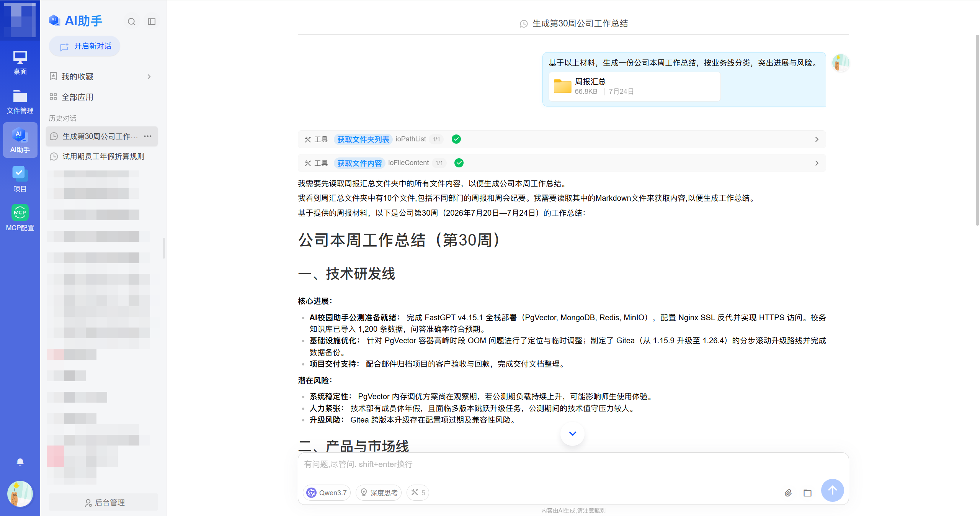Open the Qwen3.7 model selector
Screen dimensions: 980x516
pos(327,493)
